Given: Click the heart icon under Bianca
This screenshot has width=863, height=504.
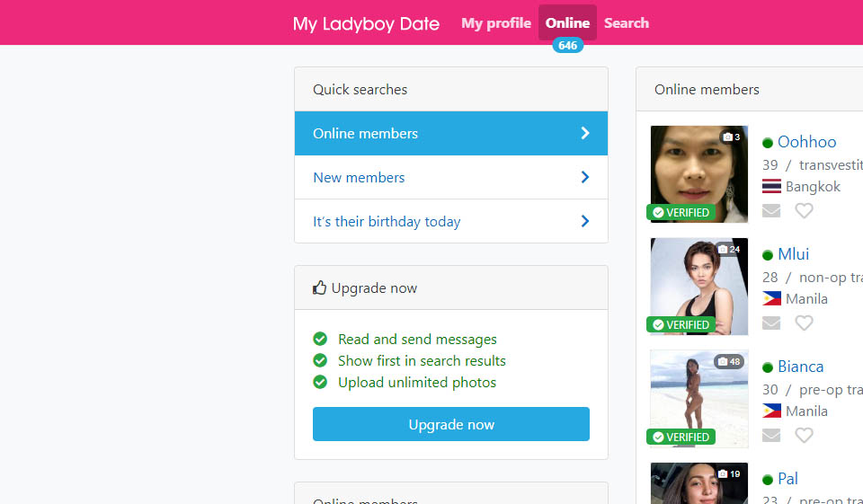Looking at the screenshot, I should tap(804, 436).
